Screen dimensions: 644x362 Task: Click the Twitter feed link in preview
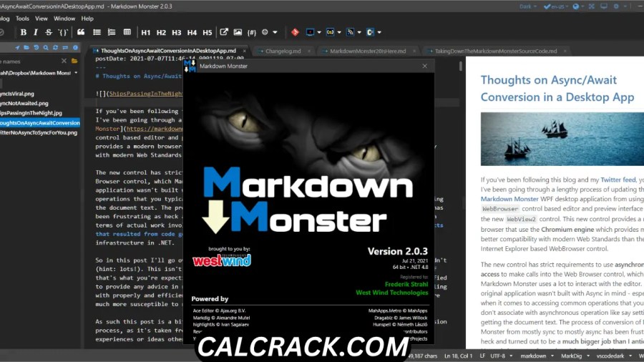[x=618, y=180]
